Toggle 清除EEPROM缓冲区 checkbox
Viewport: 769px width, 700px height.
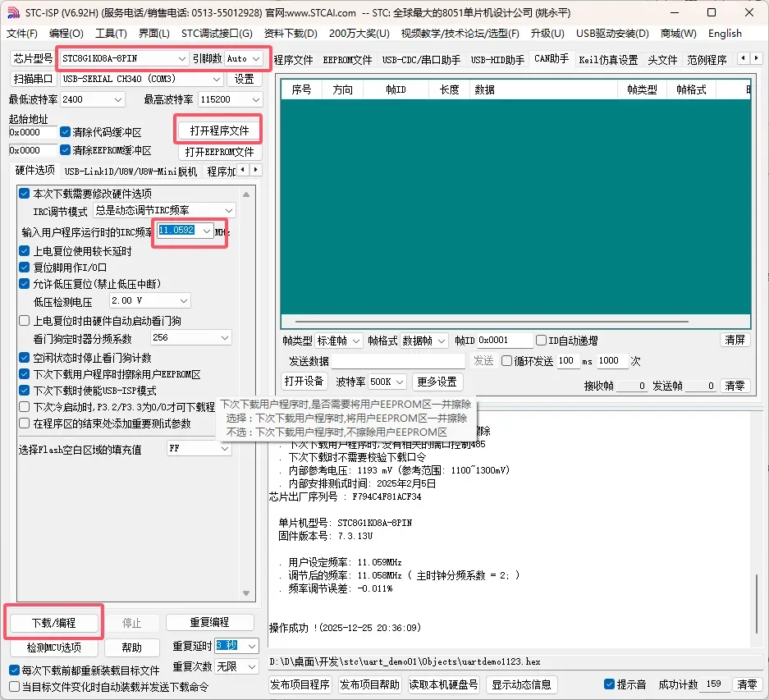(x=65, y=149)
